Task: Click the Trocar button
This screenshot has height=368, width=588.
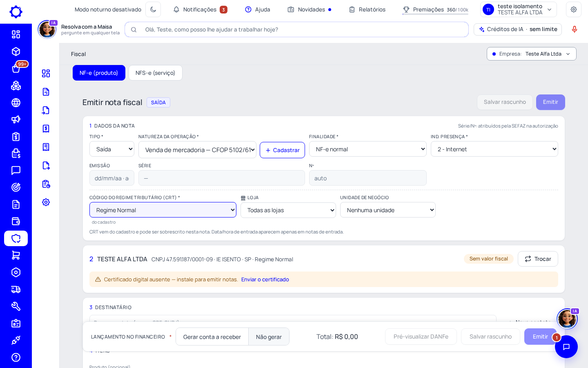Action: click(x=538, y=259)
